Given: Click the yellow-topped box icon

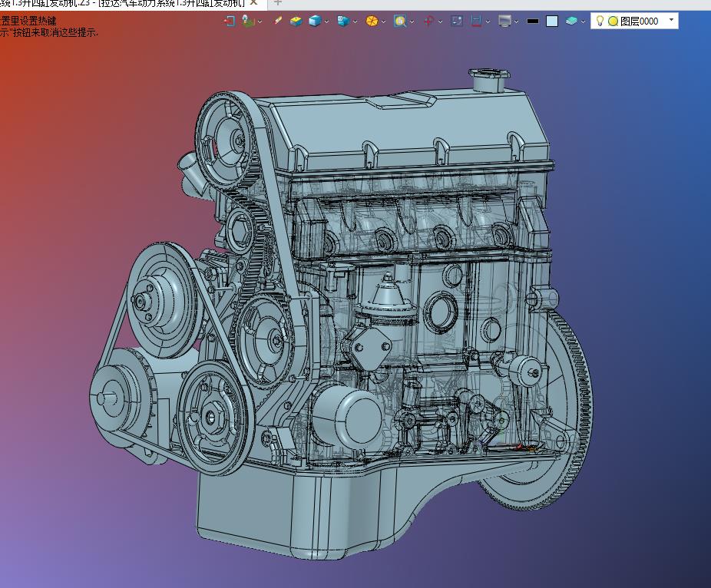Looking at the screenshot, I should click(x=296, y=21).
